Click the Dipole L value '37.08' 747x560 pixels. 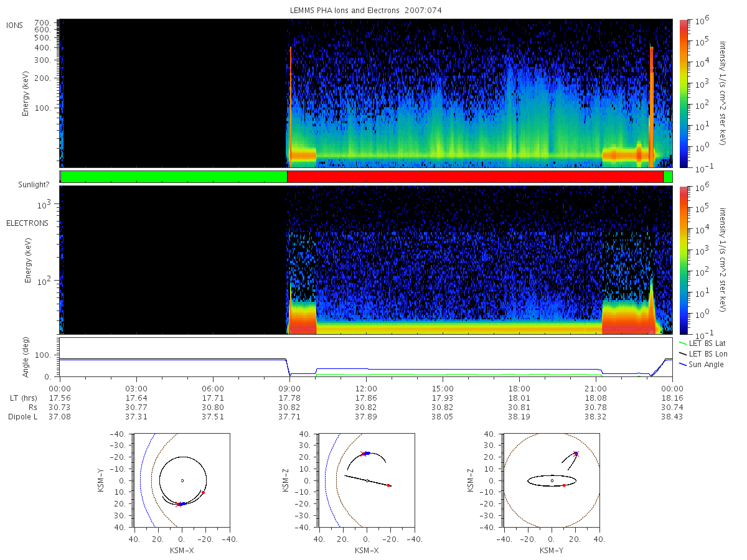tap(60, 417)
